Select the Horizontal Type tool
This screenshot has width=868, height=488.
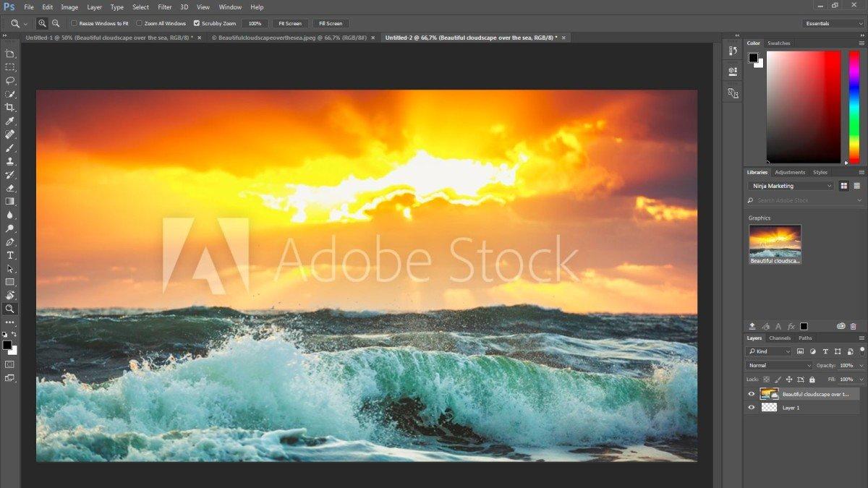click(10, 255)
